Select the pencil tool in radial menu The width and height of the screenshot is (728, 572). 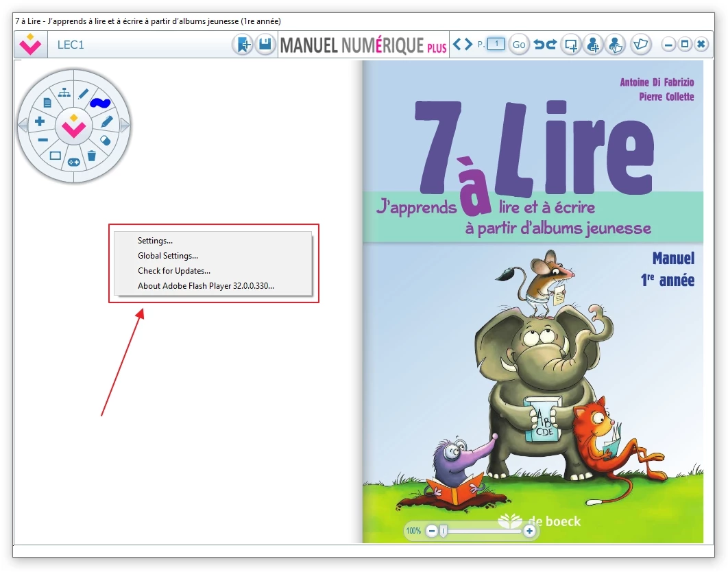83,94
